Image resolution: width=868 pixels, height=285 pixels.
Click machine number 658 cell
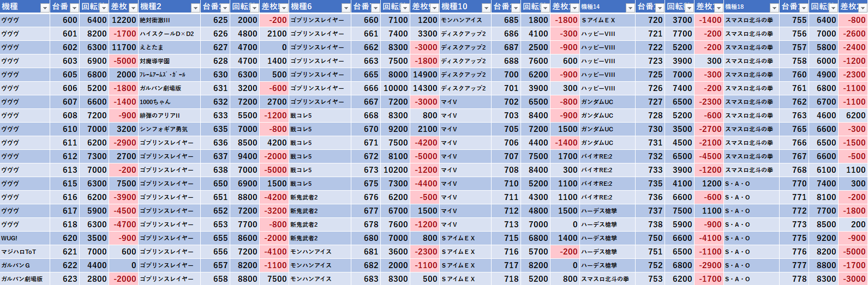(215, 279)
